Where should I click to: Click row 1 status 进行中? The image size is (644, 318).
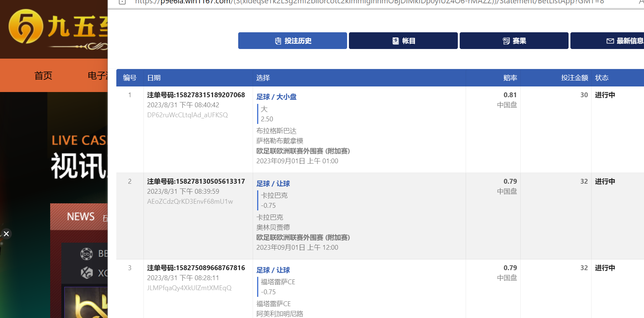click(605, 95)
